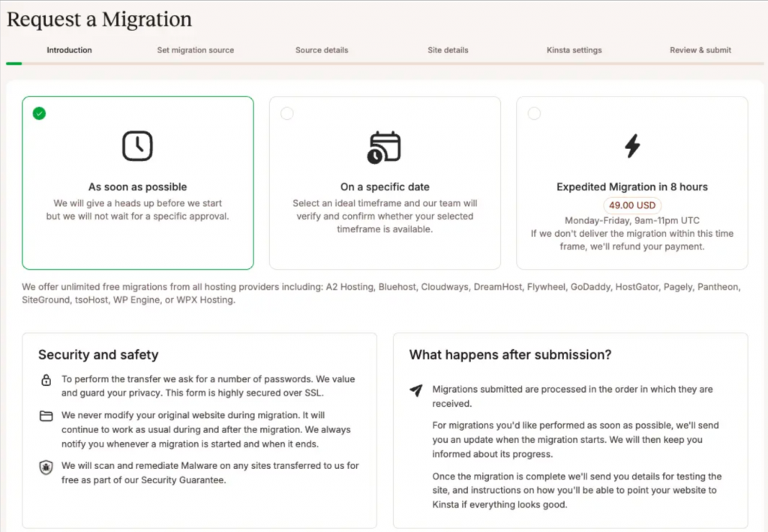Go to the Source details step
This screenshot has width=768, height=532.
(x=322, y=50)
